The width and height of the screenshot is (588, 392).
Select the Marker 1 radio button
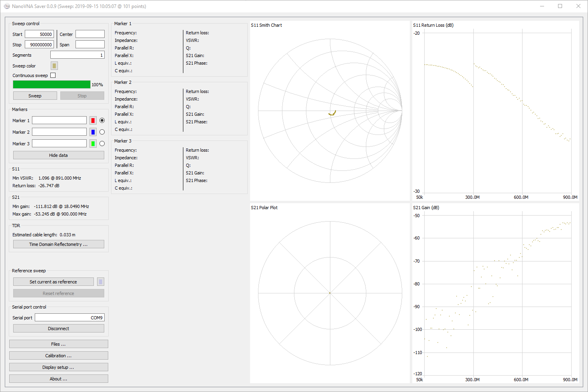[102, 121]
